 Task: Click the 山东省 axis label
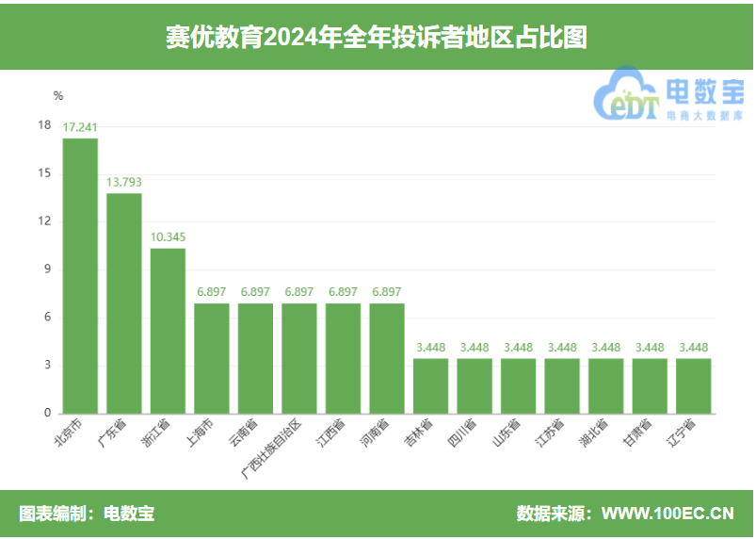pos(507,433)
